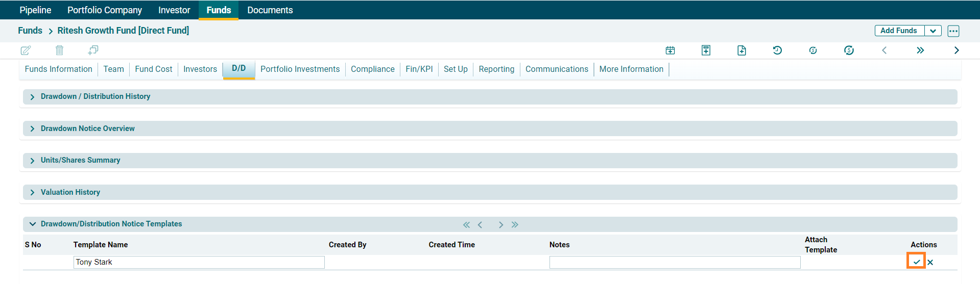The image size is (980, 284).
Task: Click the Funds breadcrumb link
Action: coord(30,31)
